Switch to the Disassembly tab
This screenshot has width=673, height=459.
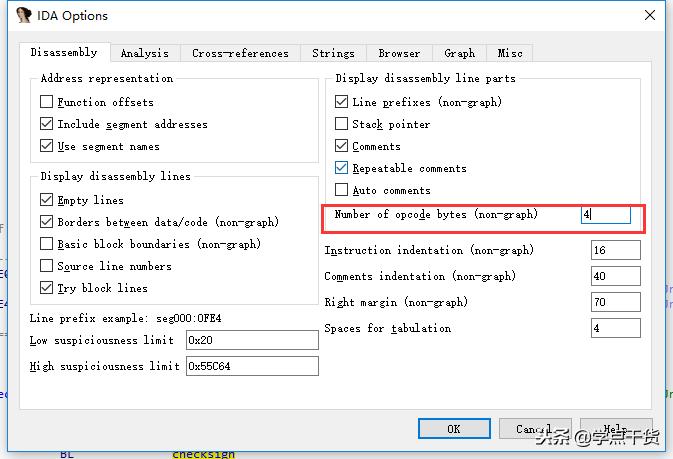(x=64, y=52)
